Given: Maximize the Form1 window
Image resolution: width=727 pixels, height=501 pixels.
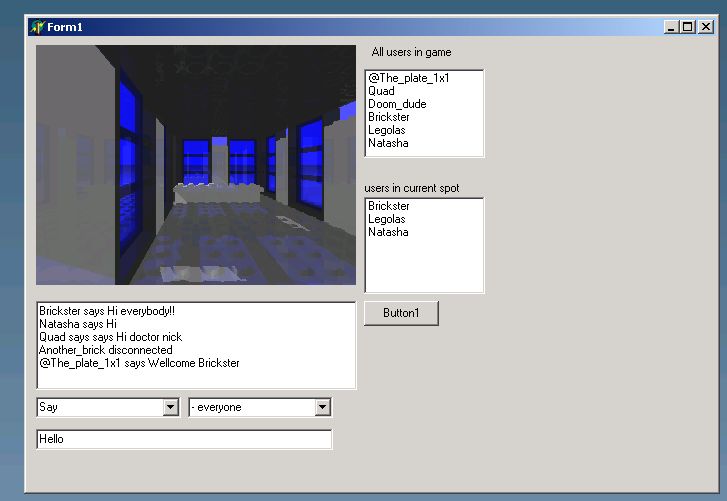Looking at the screenshot, I should click(x=688, y=27).
